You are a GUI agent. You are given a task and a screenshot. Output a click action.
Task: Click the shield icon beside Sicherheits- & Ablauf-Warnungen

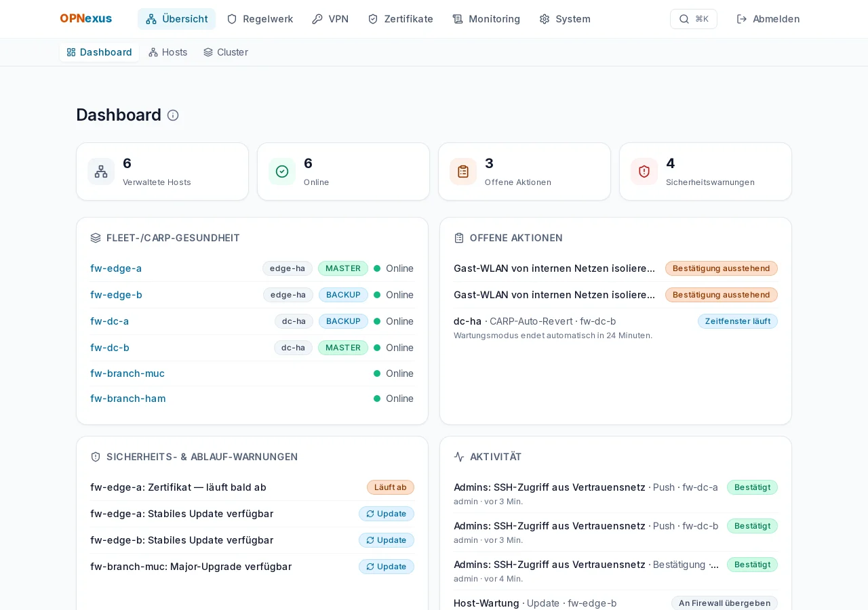[x=96, y=457]
